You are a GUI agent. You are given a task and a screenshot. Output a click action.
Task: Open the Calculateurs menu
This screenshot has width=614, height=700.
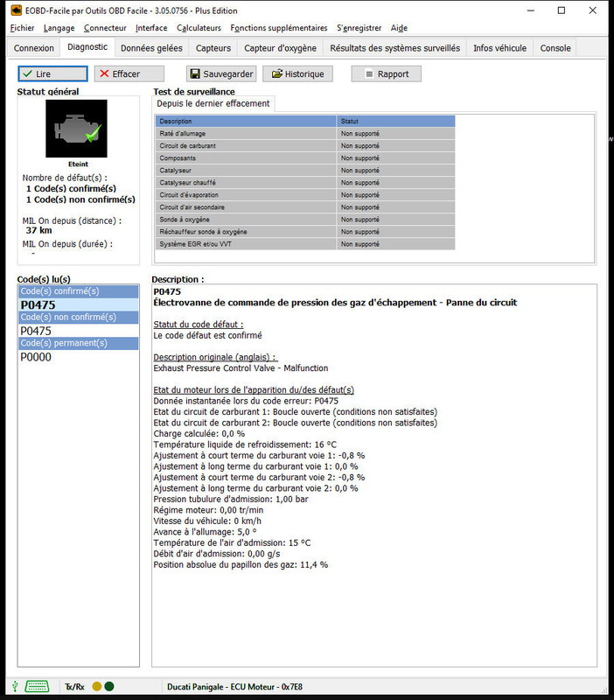[x=199, y=28]
